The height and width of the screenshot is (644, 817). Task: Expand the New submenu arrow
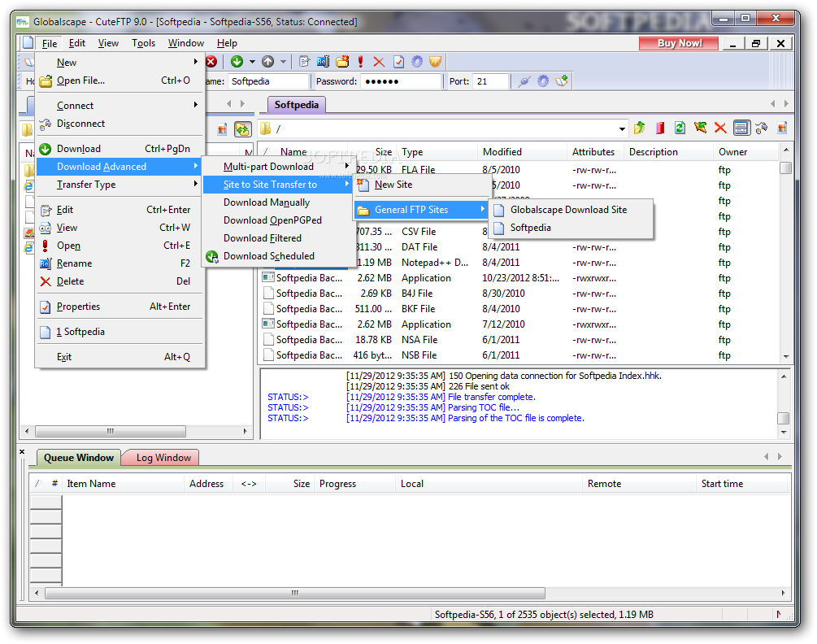coord(195,62)
